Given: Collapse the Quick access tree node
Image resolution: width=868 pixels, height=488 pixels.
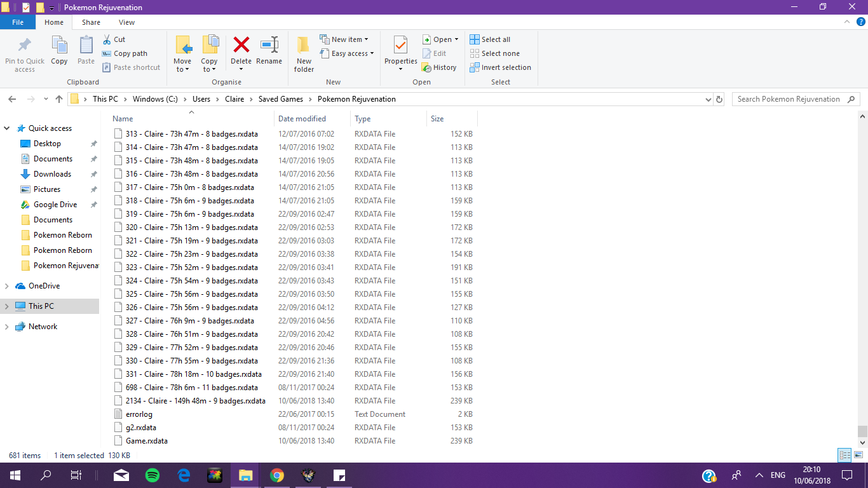Looking at the screenshot, I should coord(7,128).
